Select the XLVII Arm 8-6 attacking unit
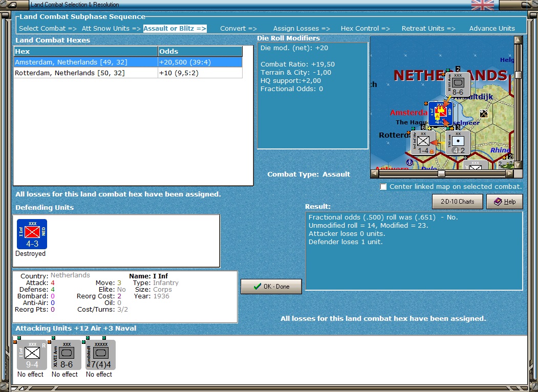Screen dimensions: 538x392 point(66,355)
